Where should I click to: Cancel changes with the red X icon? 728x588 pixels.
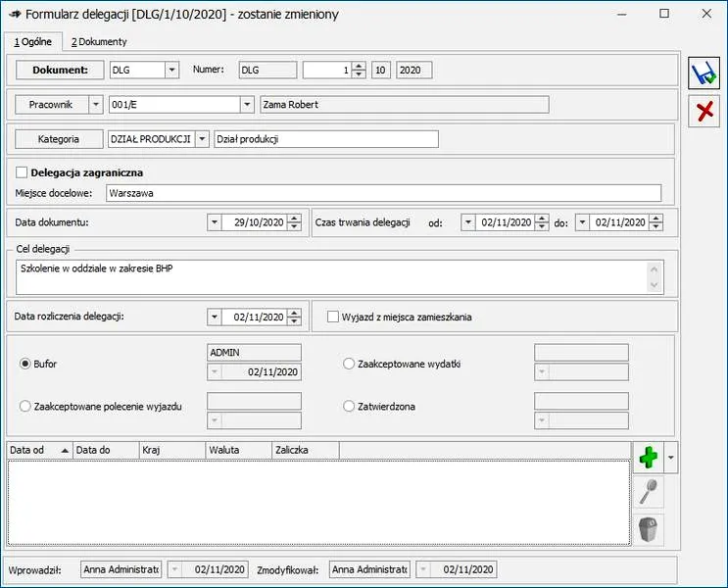(x=704, y=112)
